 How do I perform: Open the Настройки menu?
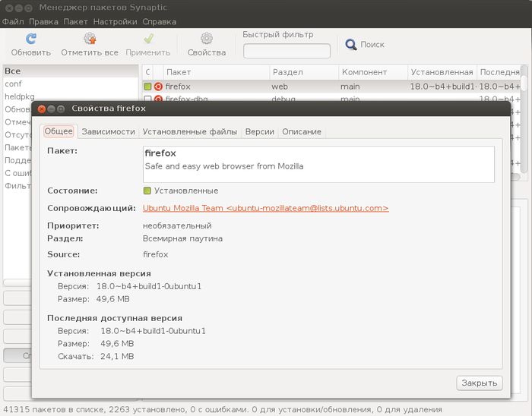(x=115, y=22)
